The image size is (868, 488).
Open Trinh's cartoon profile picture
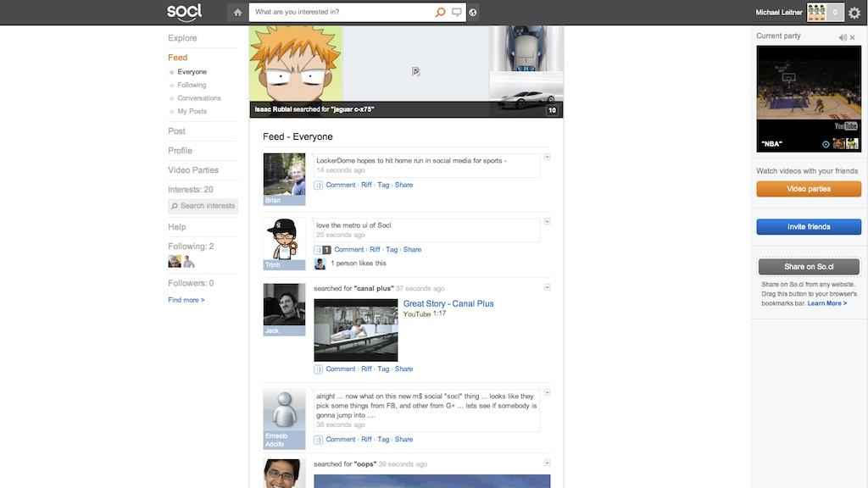(x=284, y=239)
